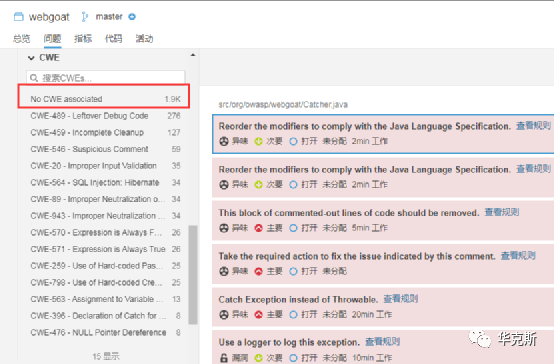Click the search magnifier in the CWE filter
554x364 pixels.
(34, 78)
